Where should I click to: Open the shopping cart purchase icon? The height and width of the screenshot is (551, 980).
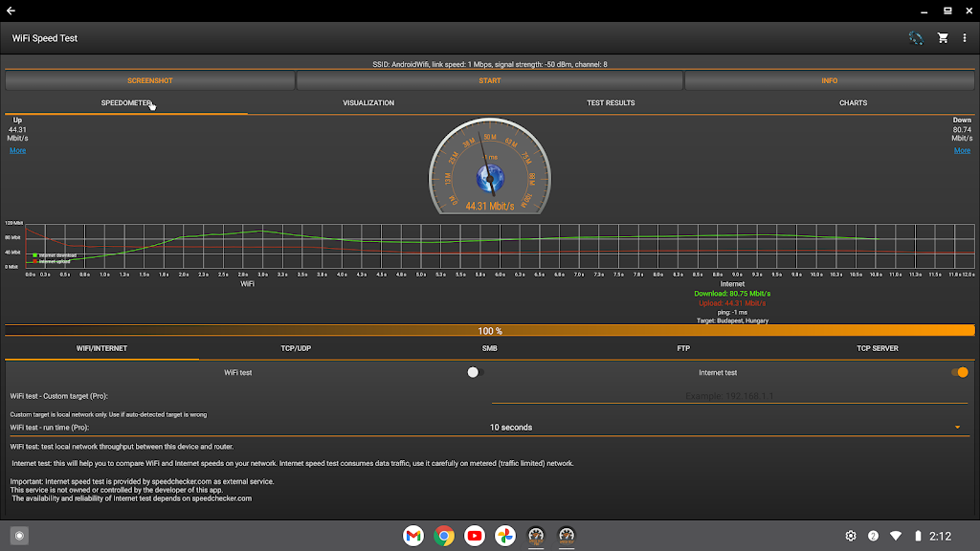(x=943, y=38)
